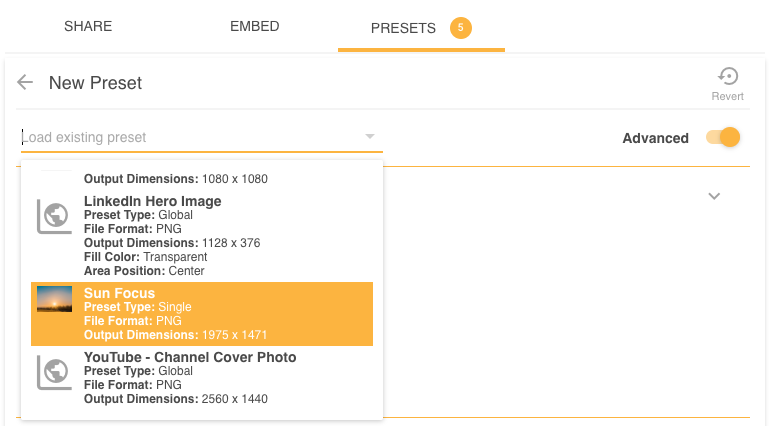Screen dimensions: 775x426
Task: Choose the Sun Focus preset option
Action: point(200,314)
